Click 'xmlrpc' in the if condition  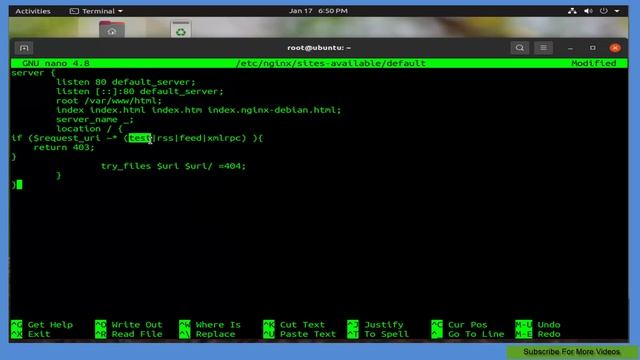(224, 138)
